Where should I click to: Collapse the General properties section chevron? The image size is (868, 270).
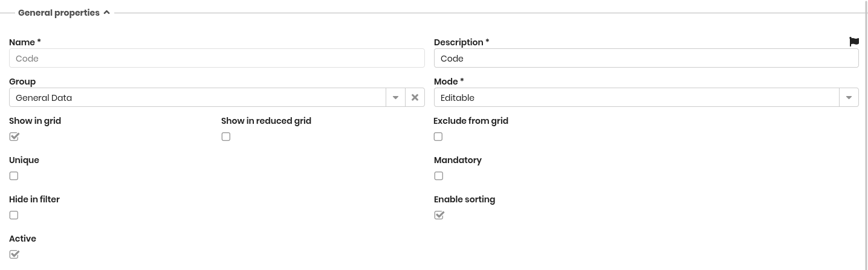(x=106, y=12)
